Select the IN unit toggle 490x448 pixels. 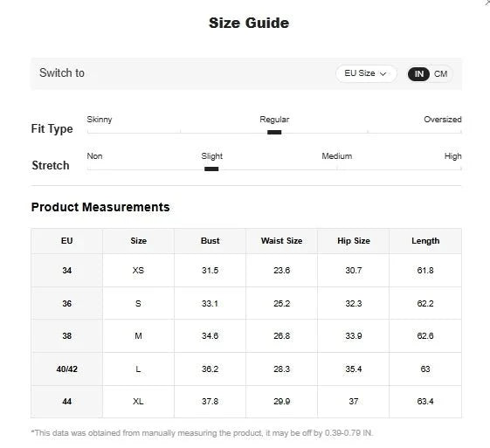[418, 74]
